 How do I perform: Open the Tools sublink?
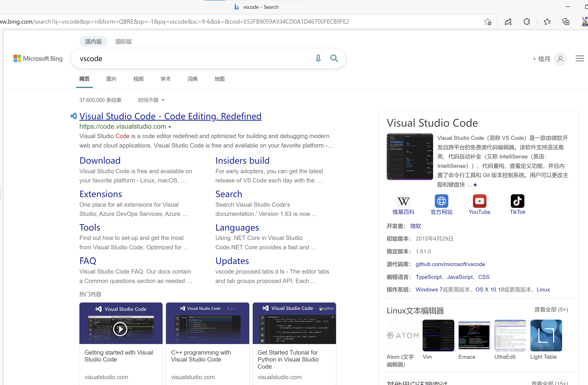point(90,228)
